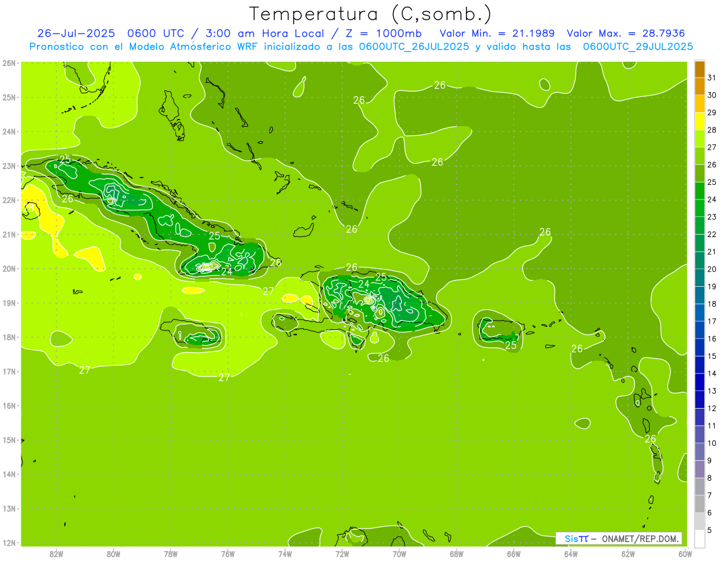Click the "82W" longitude axis label
Image resolution: width=728 pixels, height=562 pixels.
[x=56, y=554]
